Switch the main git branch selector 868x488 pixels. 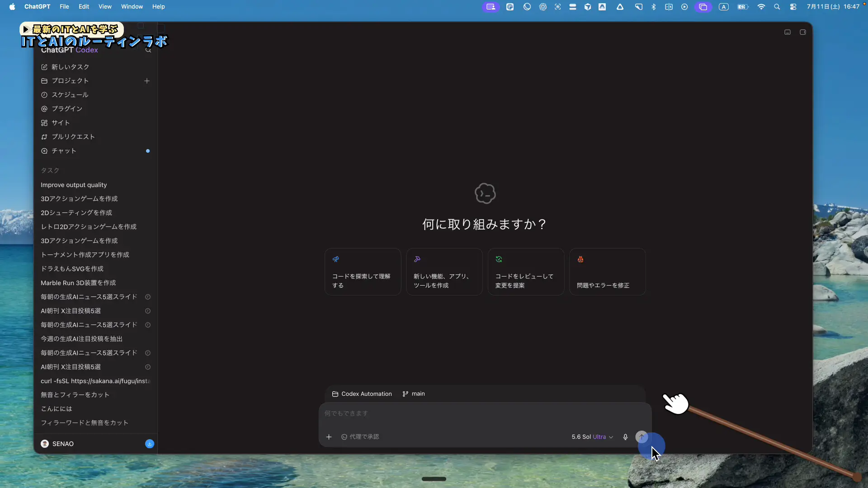point(414,394)
